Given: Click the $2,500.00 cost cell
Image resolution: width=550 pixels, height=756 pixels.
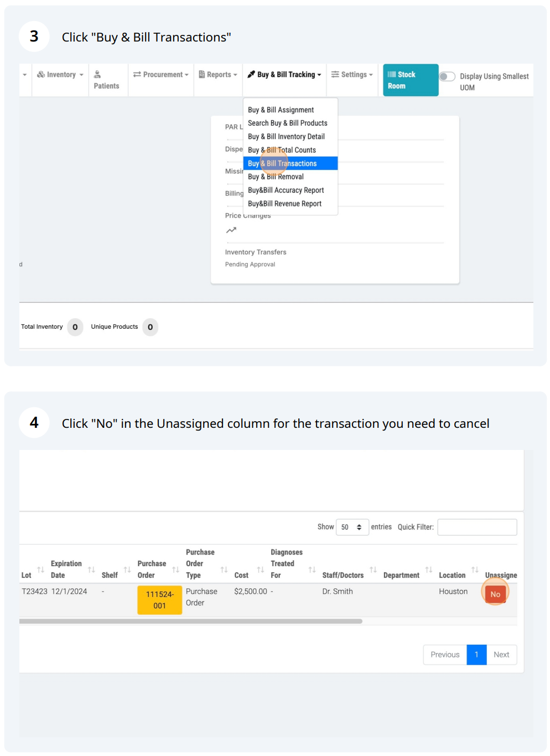Looking at the screenshot, I should tap(251, 591).
